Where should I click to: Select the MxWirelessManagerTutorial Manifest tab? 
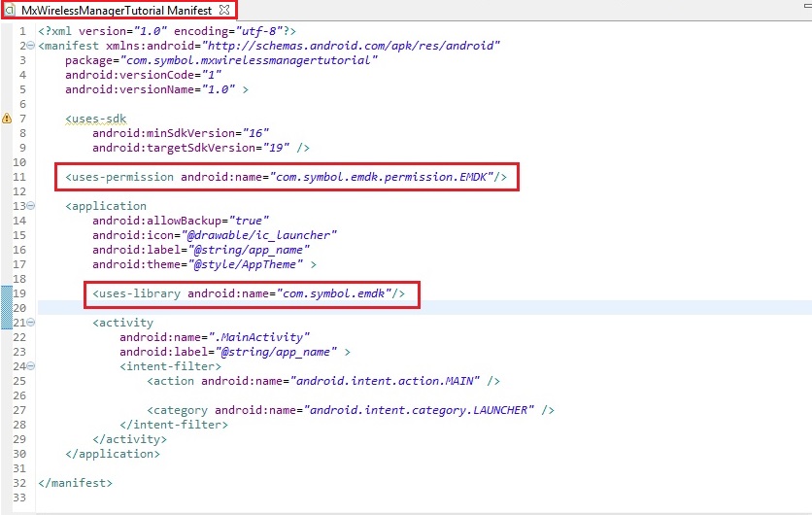coord(117,10)
